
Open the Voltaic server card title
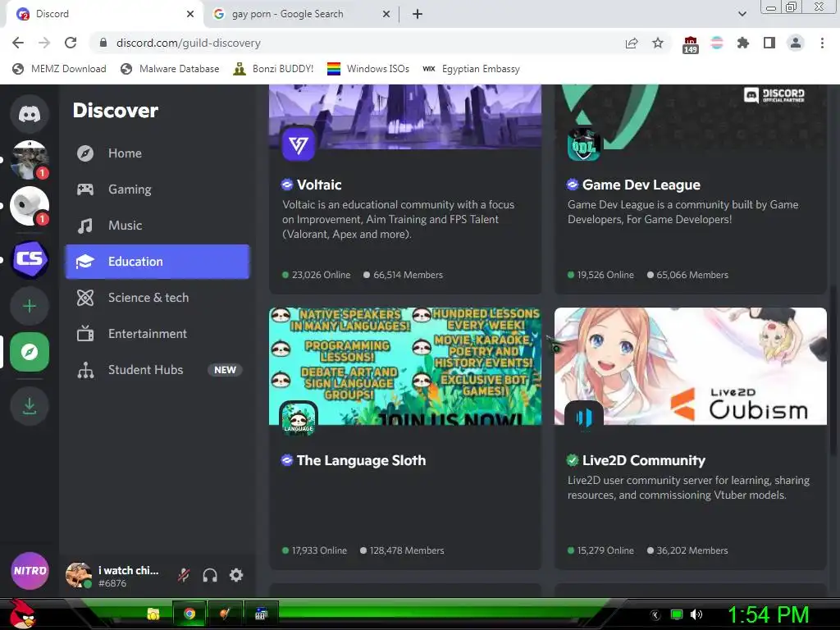pos(319,185)
